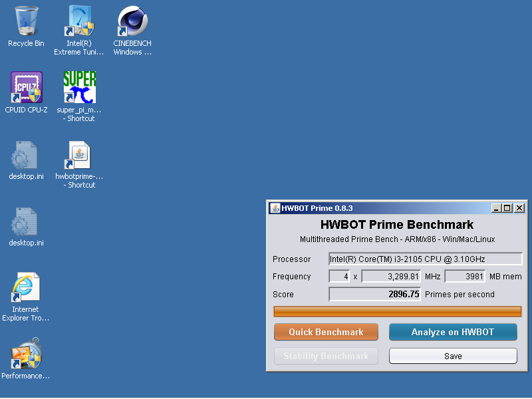
Task: Click the orange benchmark progress bar
Action: 397,311
